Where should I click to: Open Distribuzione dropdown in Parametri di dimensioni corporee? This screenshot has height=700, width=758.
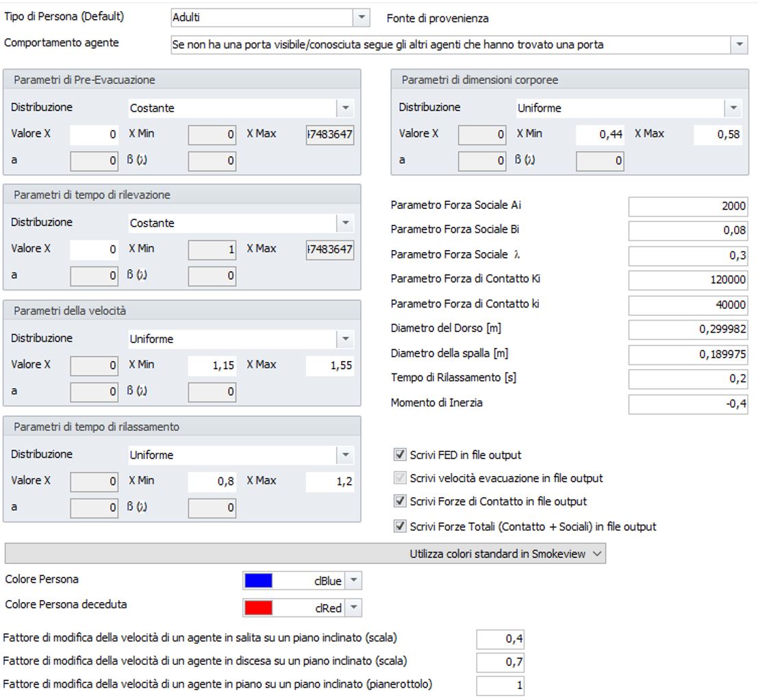pos(733,108)
